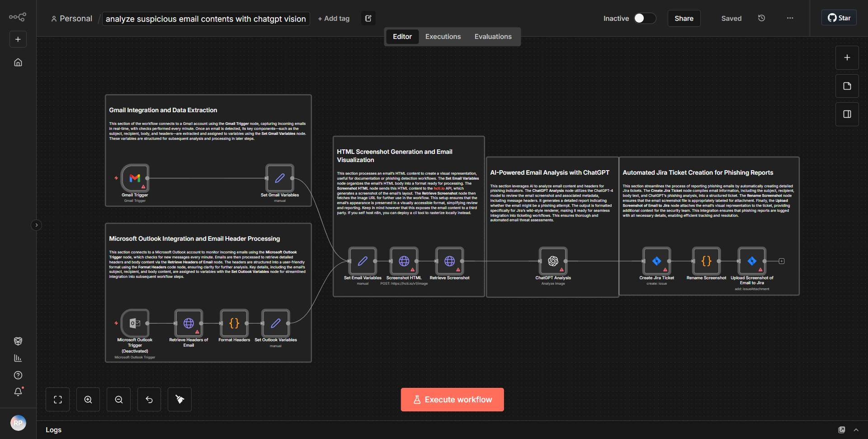Viewport: 868px width, 439px height.
Task: Select the Screenshot HTML node
Action: (x=404, y=262)
